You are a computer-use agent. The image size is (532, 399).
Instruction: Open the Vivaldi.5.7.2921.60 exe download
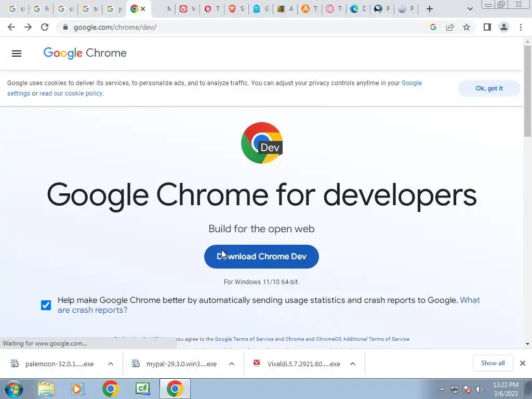point(297,364)
